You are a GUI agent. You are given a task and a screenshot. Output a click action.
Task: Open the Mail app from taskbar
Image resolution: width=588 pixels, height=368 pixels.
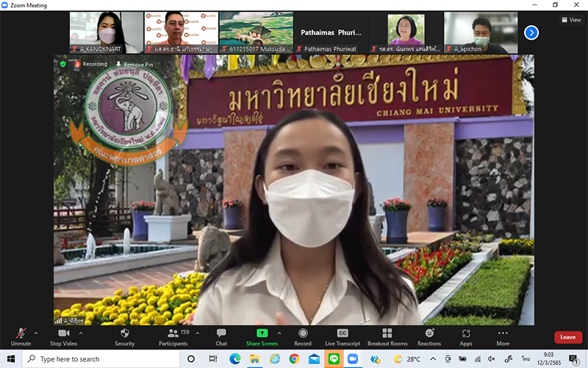314,359
